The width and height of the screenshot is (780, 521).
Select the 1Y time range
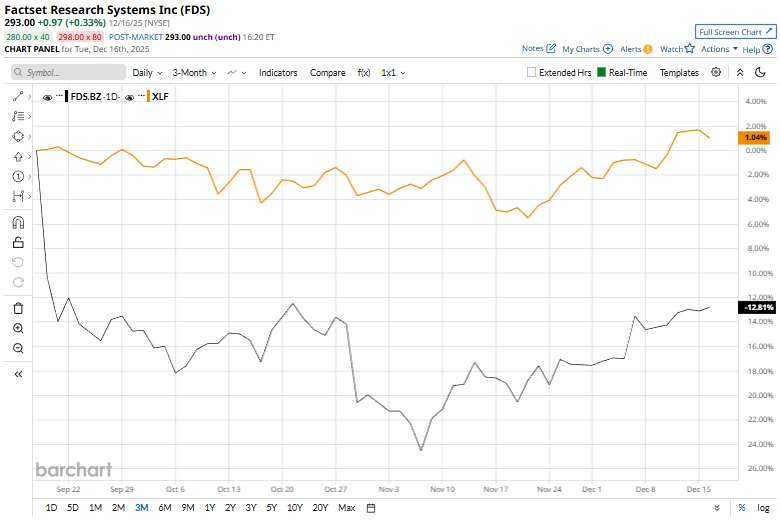coord(210,508)
